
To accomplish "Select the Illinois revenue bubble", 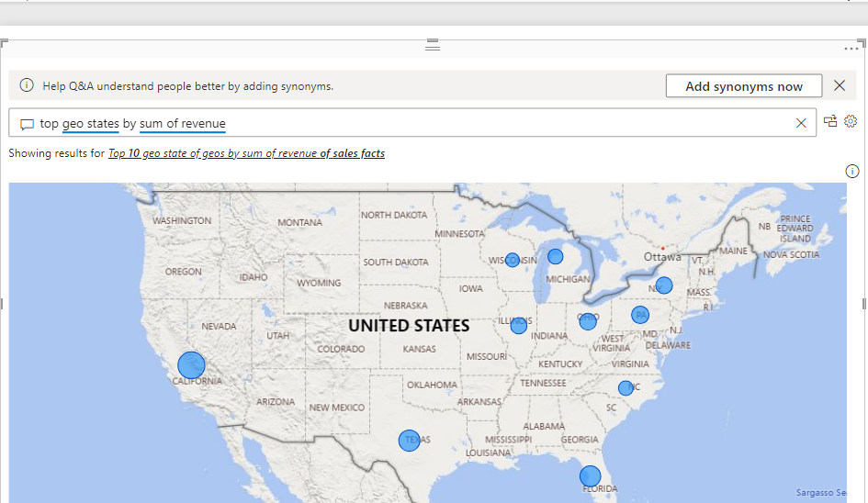I will pyautogui.click(x=519, y=325).
